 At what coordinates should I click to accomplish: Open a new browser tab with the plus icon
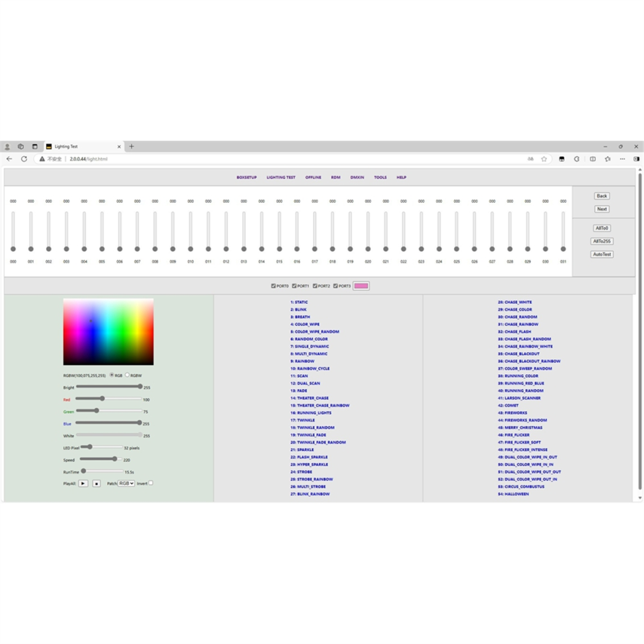tap(131, 146)
